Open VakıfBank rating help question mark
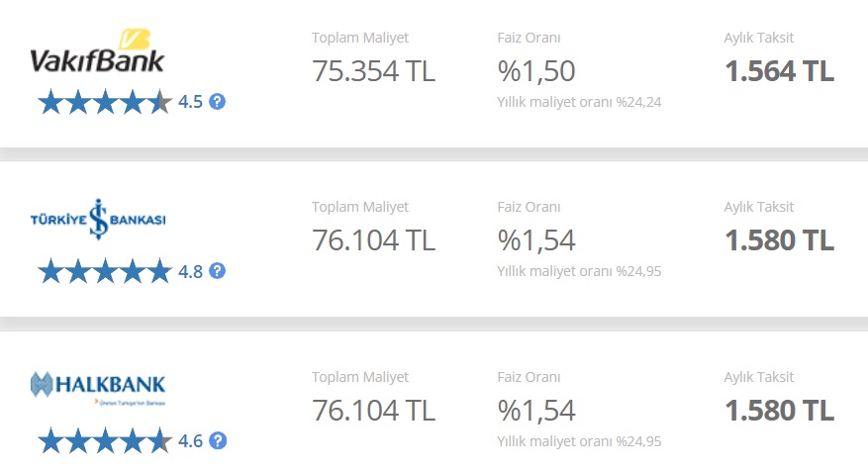This screenshot has height=472, width=868. click(x=217, y=102)
